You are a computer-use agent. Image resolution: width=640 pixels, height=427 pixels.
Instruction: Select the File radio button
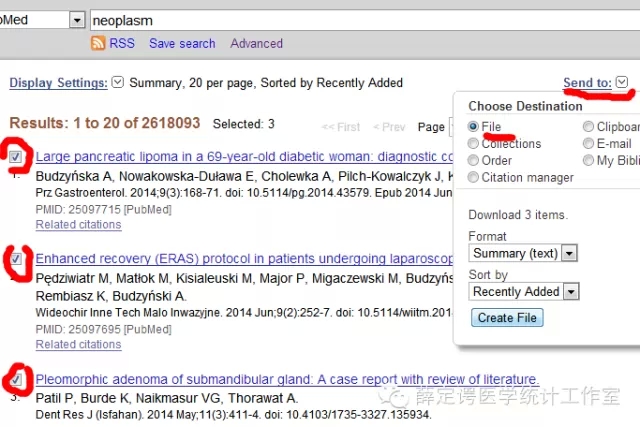[473, 127]
